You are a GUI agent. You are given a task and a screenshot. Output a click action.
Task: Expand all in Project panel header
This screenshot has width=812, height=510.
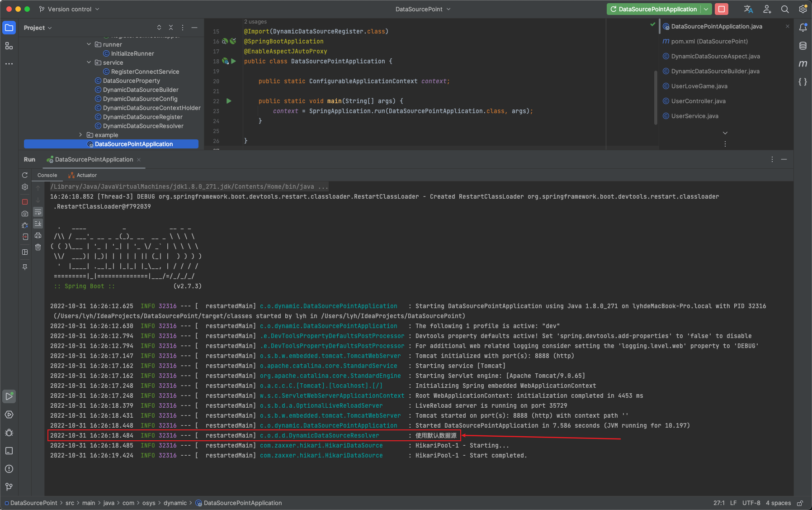(x=159, y=28)
